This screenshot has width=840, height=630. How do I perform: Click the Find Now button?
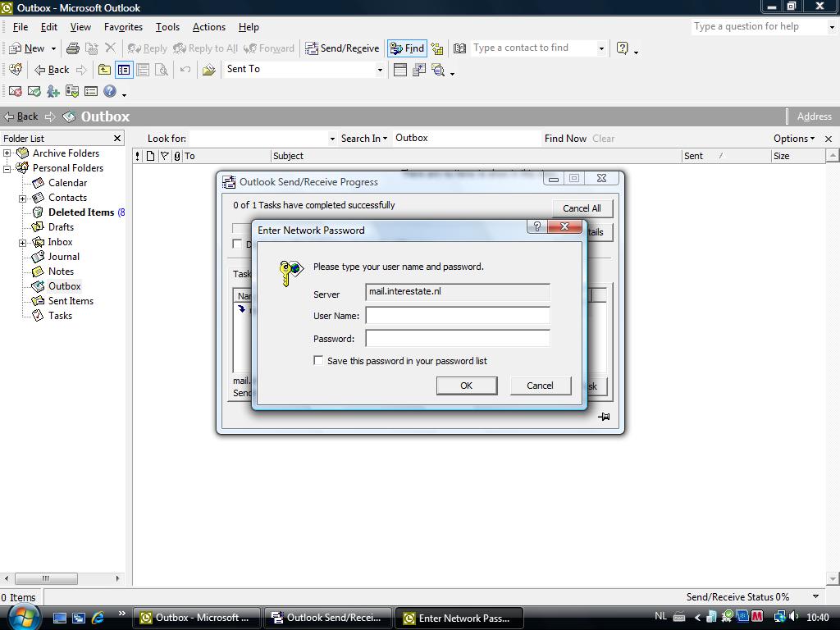[x=565, y=138]
